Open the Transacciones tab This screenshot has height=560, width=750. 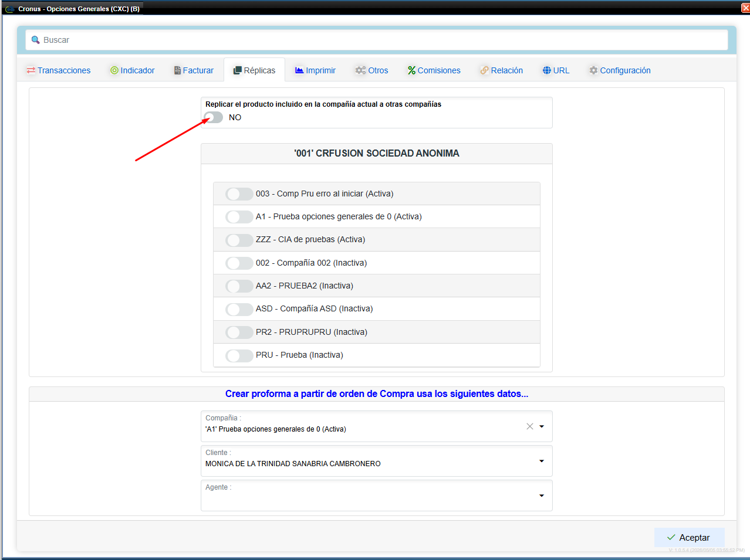tap(58, 70)
